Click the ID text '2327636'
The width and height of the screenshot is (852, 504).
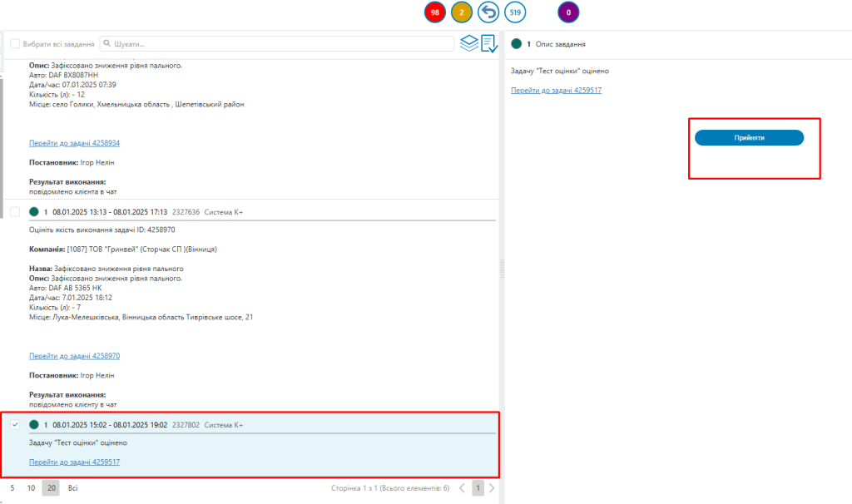click(x=186, y=212)
